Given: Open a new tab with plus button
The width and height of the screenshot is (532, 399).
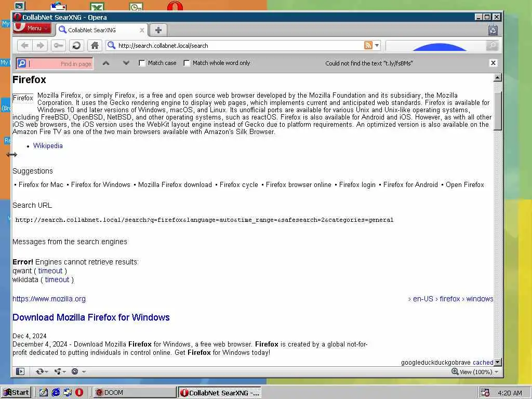Looking at the screenshot, I should (x=158, y=30).
